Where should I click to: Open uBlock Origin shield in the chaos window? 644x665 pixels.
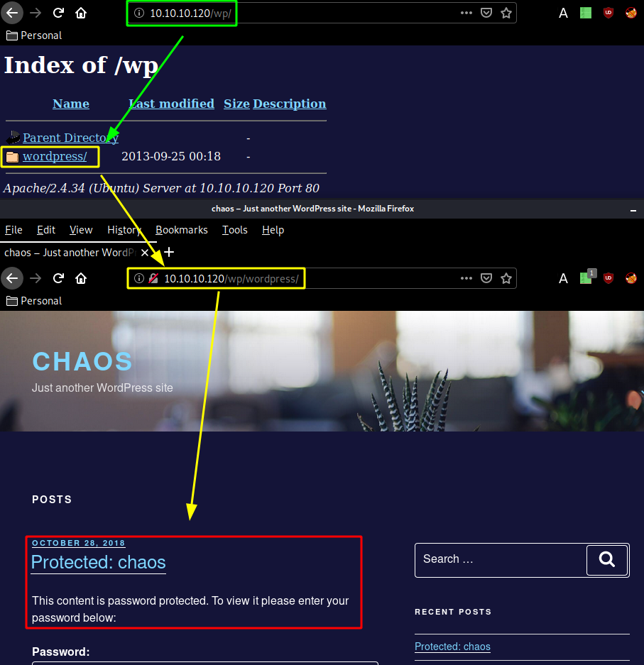coord(608,279)
